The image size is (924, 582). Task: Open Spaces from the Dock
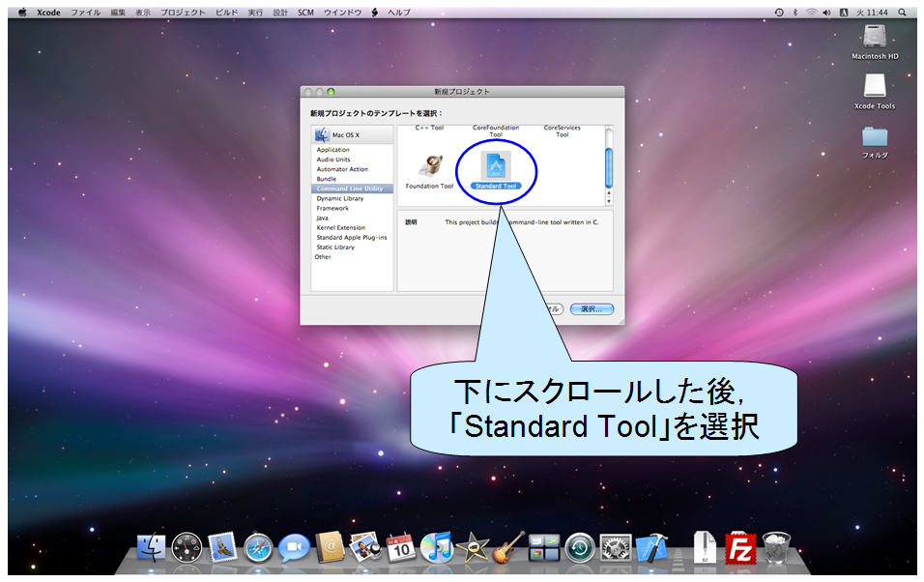544,548
